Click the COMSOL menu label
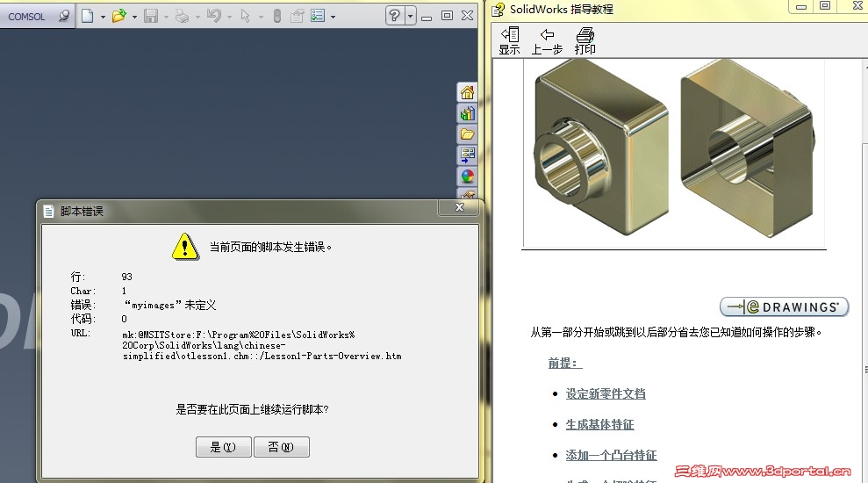 [26, 17]
